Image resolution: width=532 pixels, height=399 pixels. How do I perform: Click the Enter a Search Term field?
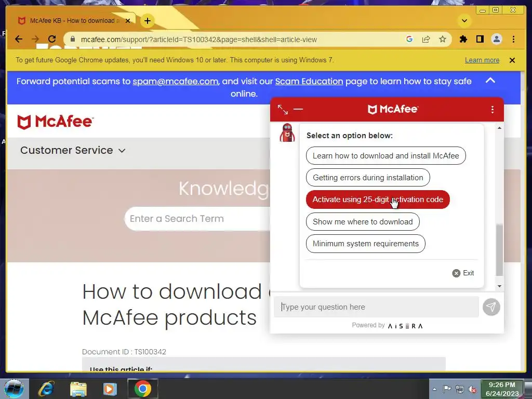tap(197, 219)
